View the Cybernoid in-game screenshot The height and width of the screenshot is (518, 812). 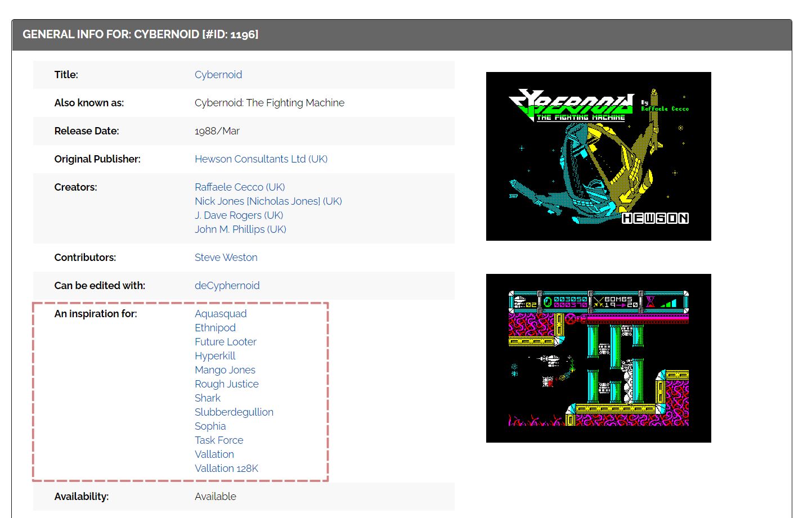[599, 358]
